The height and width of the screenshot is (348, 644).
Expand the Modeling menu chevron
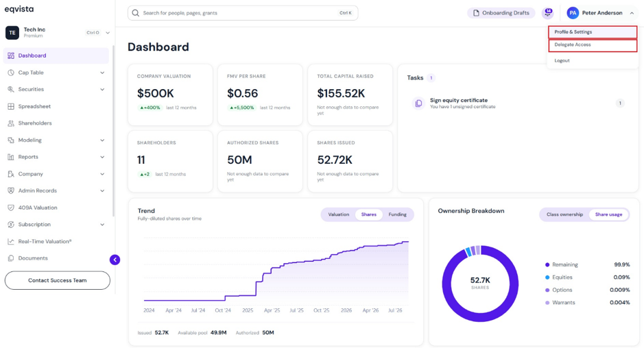[x=102, y=140]
